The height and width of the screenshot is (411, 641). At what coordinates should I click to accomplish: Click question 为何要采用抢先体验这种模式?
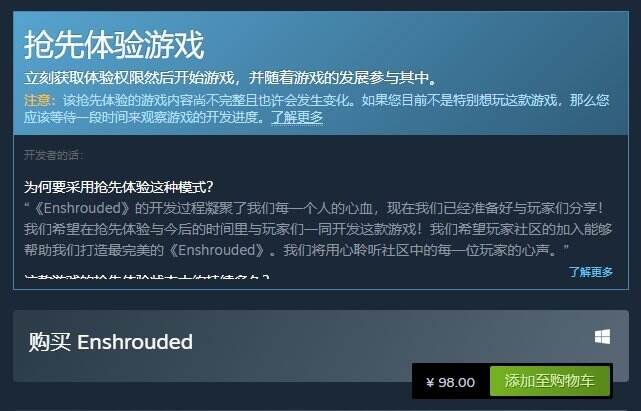[119, 187]
